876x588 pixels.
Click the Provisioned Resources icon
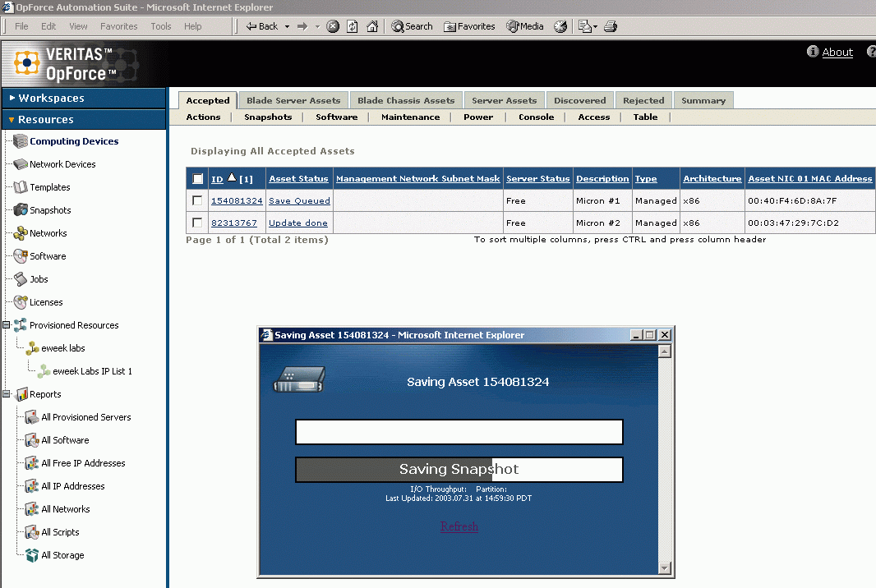(21, 325)
